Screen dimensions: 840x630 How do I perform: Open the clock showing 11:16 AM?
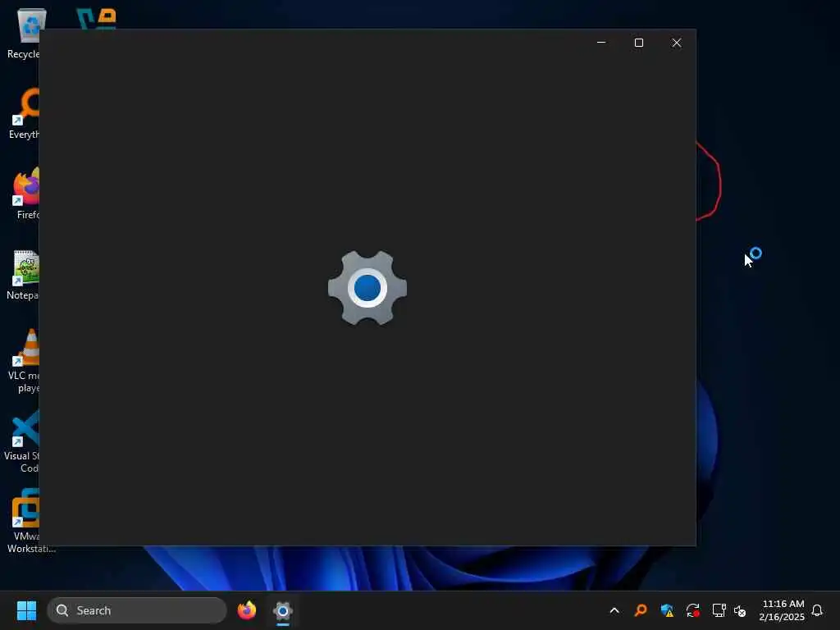coord(782,610)
